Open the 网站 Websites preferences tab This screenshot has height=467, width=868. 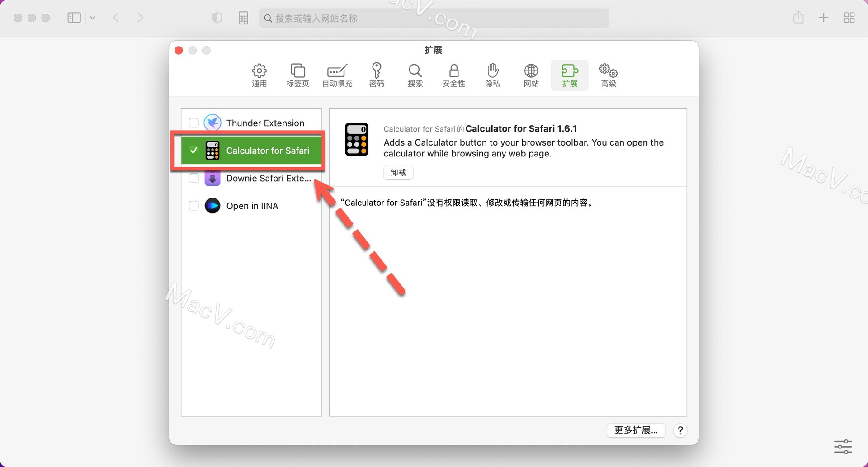531,75
